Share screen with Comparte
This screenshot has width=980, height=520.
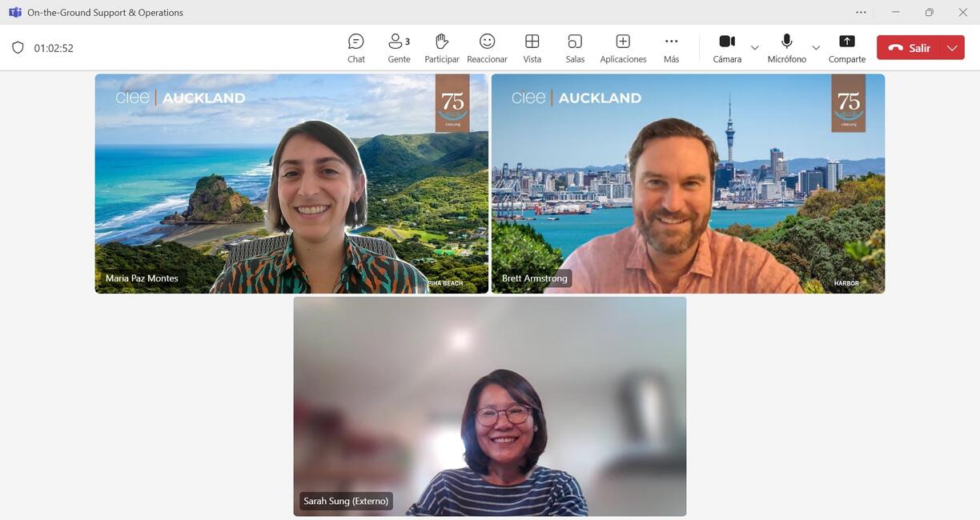point(847,48)
